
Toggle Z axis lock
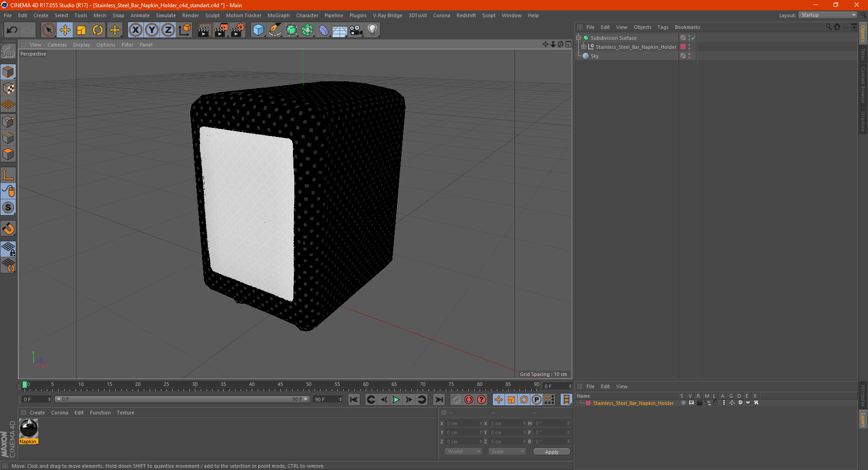168,30
